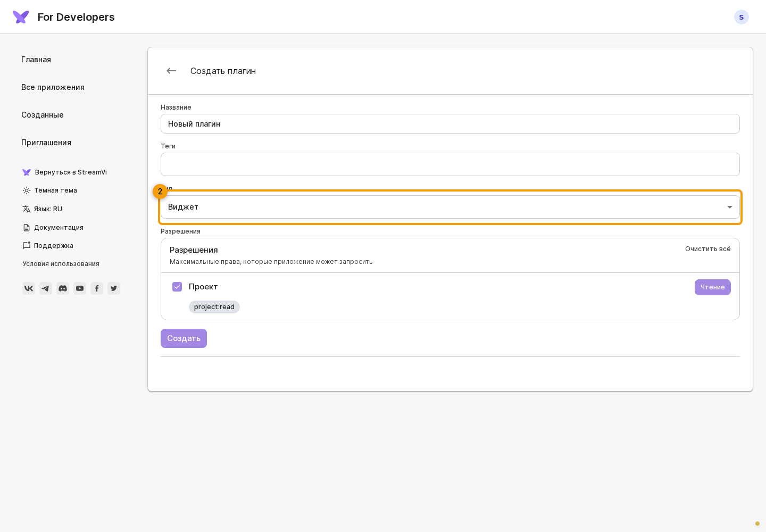766x532 pixels.
Task: Open the Facebook social link icon
Action: pyautogui.click(x=97, y=288)
